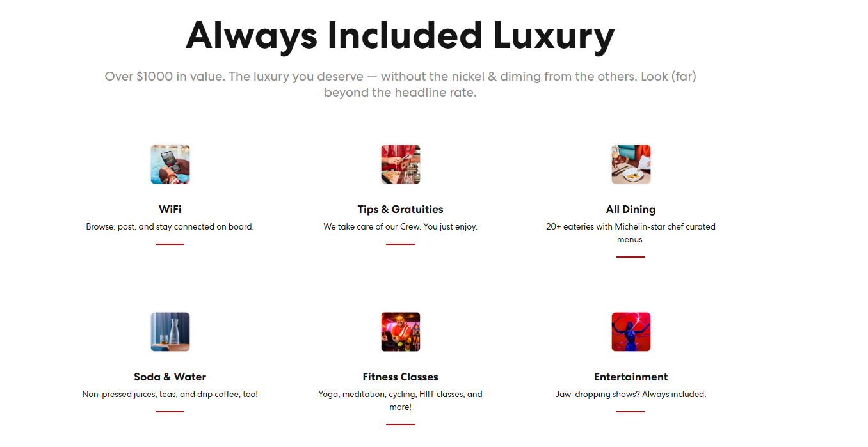Viewport: 868px width, 447px height.
Task: Click the WiFi phone image icon
Action: (170, 164)
